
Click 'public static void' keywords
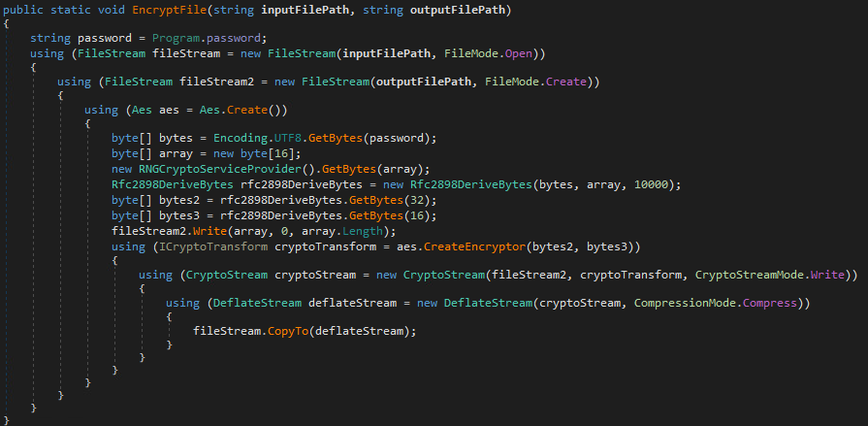click(65, 11)
